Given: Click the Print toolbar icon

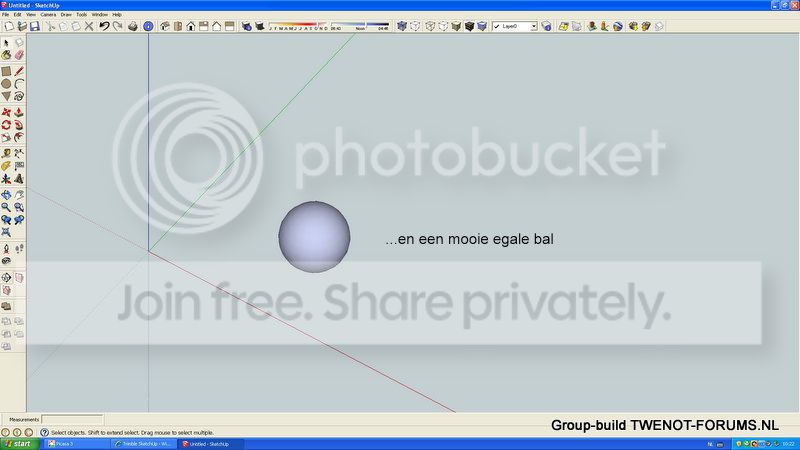Looking at the screenshot, I should point(133,26).
